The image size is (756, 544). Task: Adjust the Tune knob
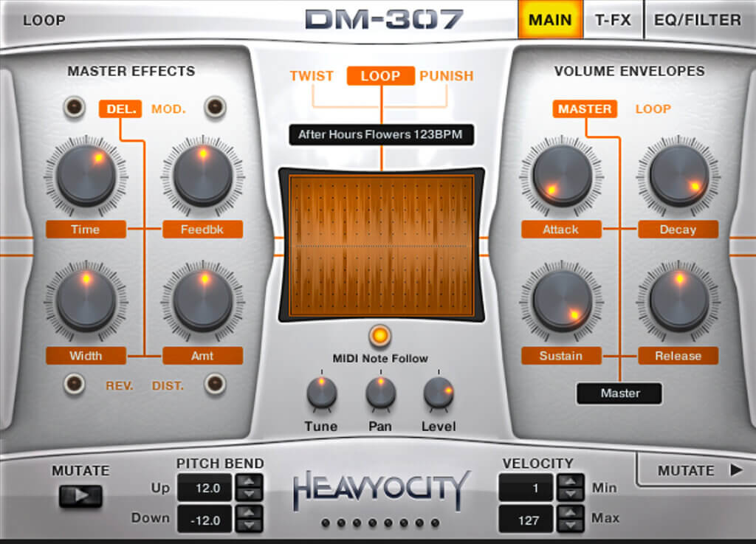tap(323, 396)
